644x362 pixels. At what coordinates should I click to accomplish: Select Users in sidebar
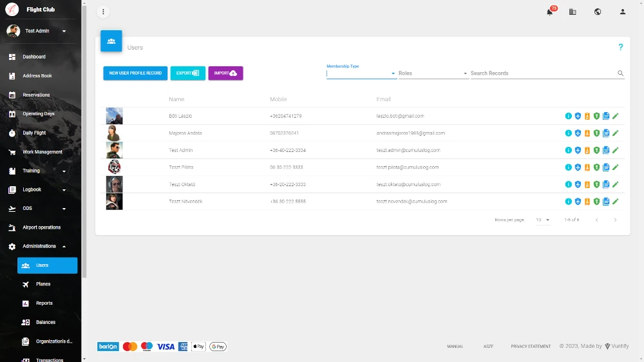(x=47, y=265)
